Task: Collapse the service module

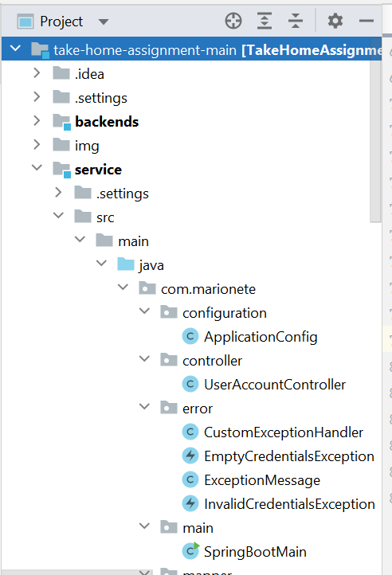Action: (x=37, y=168)
